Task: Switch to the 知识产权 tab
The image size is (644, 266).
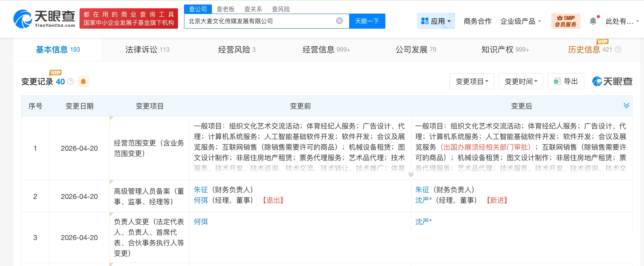Action: tap(505, 49)
